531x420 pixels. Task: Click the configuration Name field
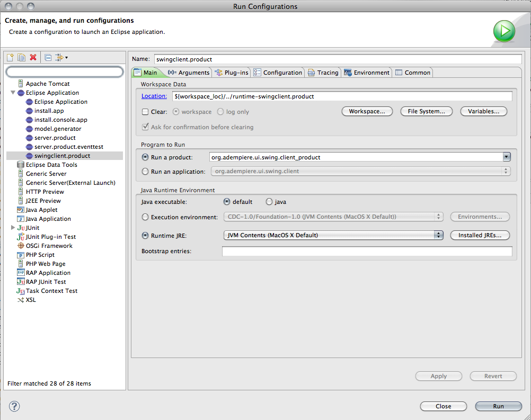pos(338,59)
